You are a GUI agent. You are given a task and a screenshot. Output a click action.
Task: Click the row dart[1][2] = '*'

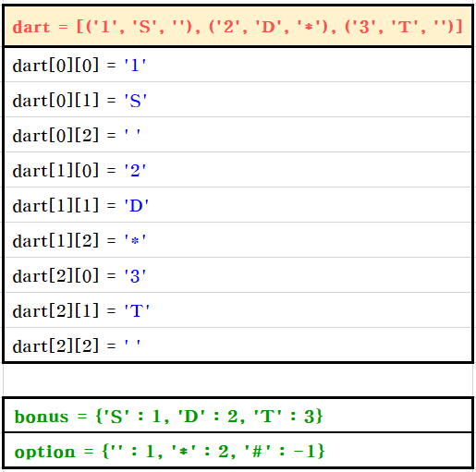coord(238,240)
